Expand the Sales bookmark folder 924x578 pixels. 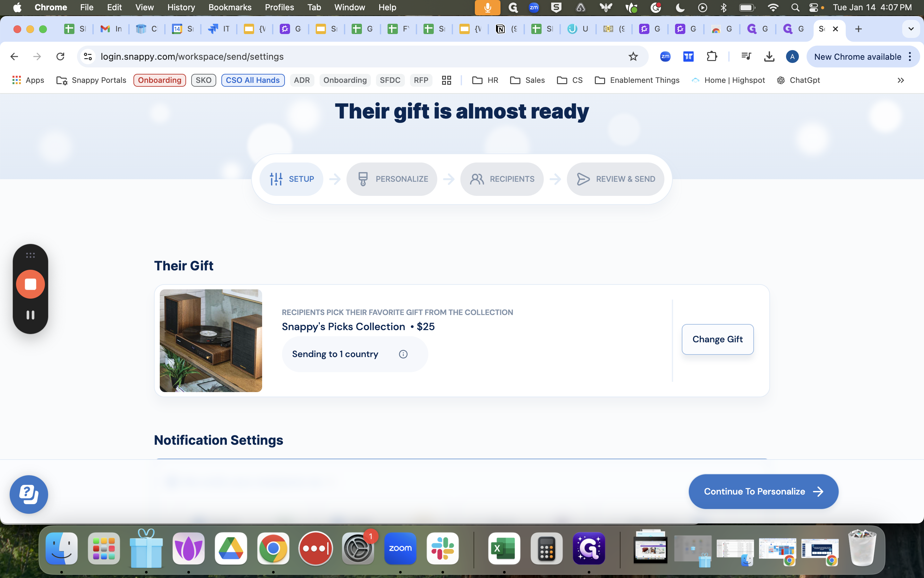coord(527,80)
